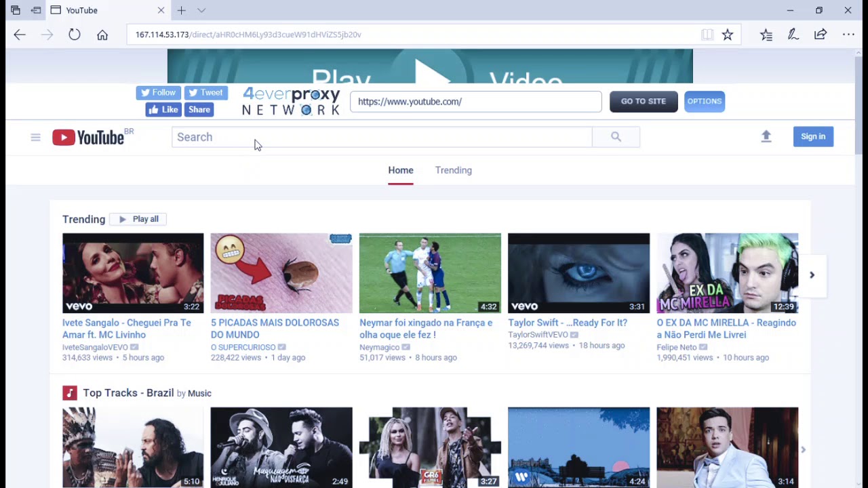868x488 pixels.
Task: Add page to favorites with star icon
Action: [728, 35]
